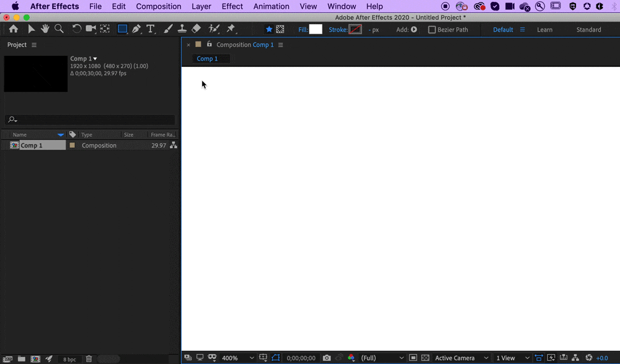
Task: Open the 400% magnification dropdown
Action: pos(237,358)
